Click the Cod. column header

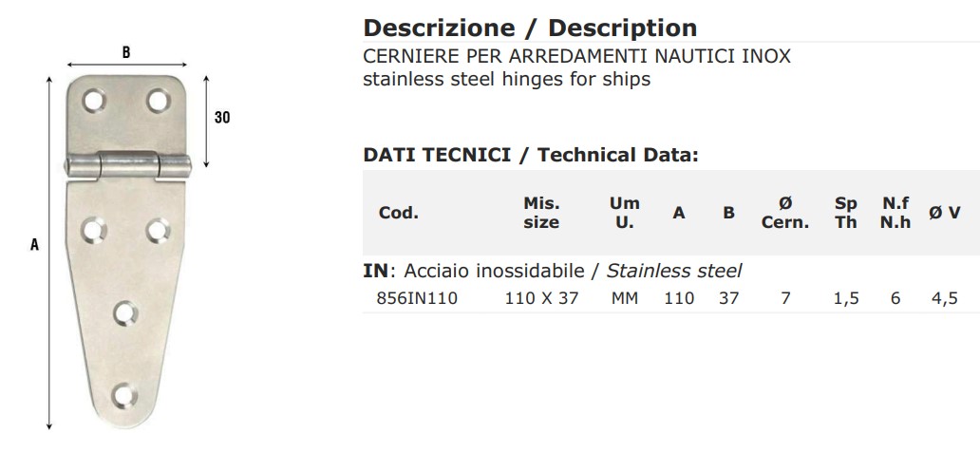[398, 213]
